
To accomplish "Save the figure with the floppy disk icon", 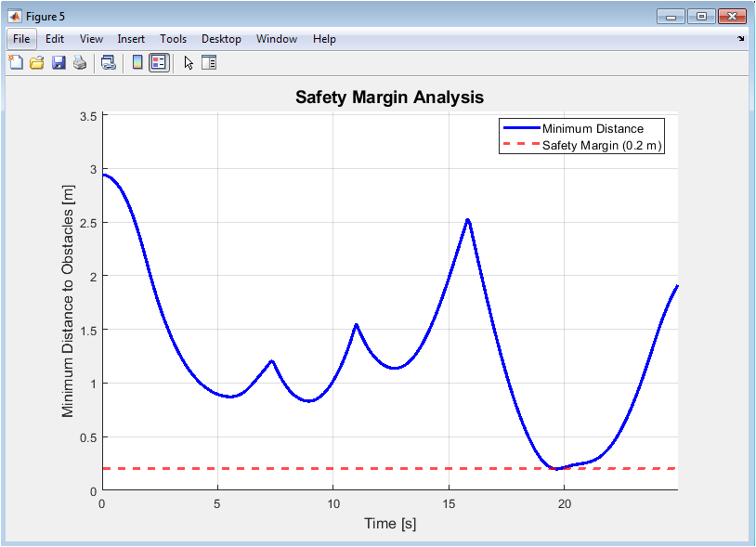I will [x=59, y=63].
